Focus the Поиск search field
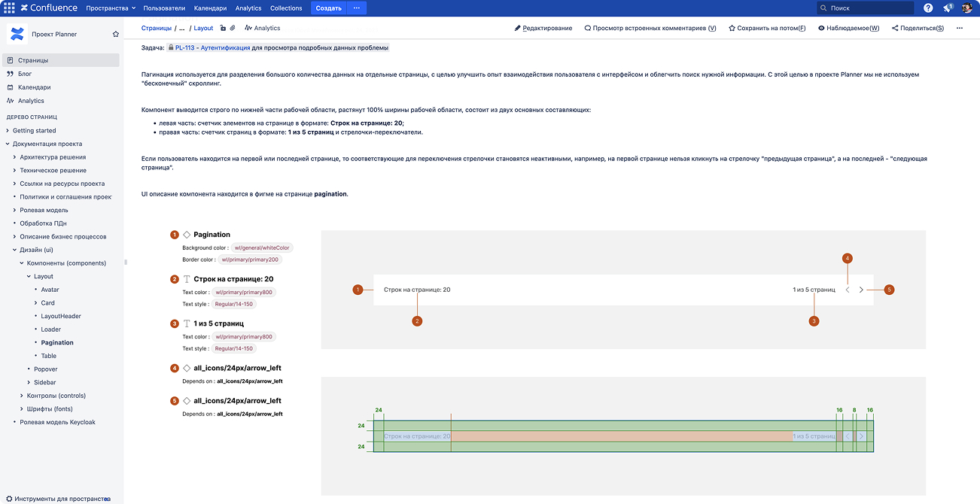 [x=866, y=8]
